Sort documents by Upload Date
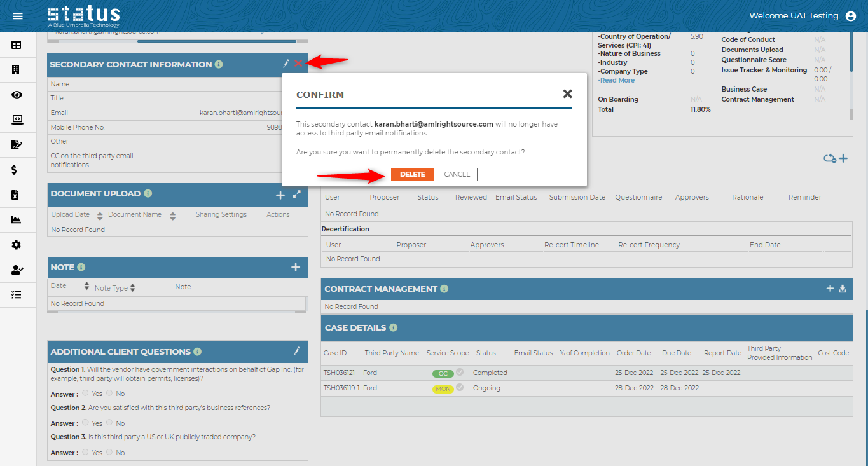 point(100,216)
